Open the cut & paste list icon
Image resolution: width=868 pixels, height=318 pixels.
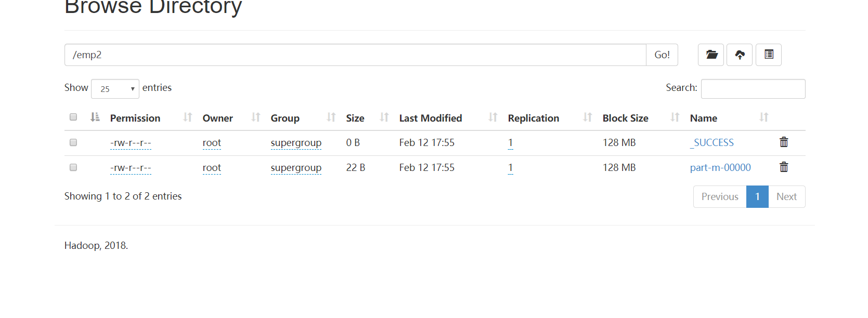[x=769, y=55]
